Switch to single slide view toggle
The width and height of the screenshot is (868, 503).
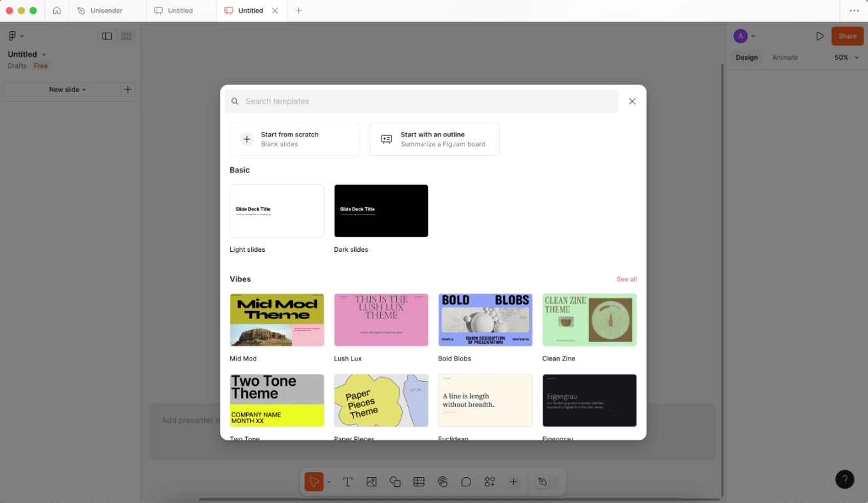[x=107, y=36]
